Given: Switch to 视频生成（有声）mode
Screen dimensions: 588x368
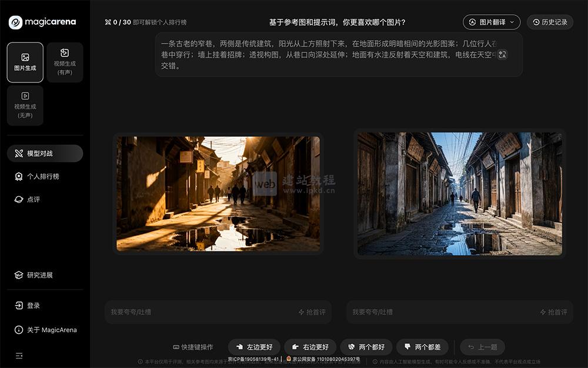Looking at the screenshot, I should 65,62.
